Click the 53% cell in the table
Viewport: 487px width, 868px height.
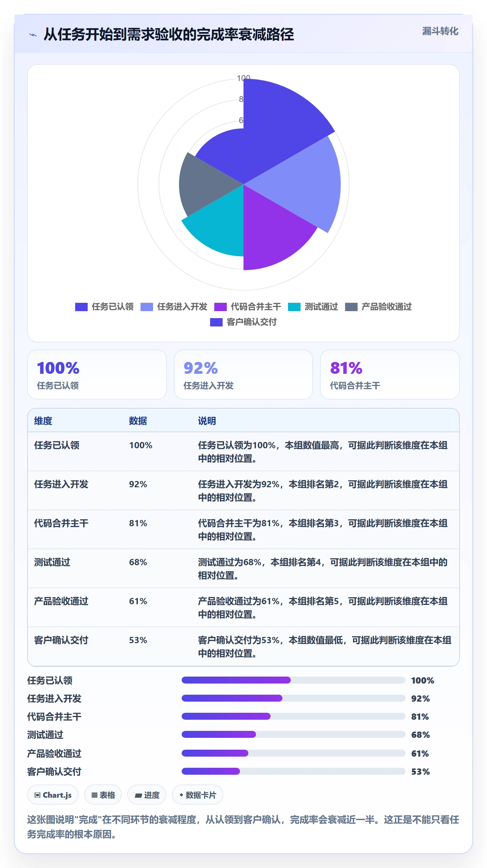click(x=138, y=640)
